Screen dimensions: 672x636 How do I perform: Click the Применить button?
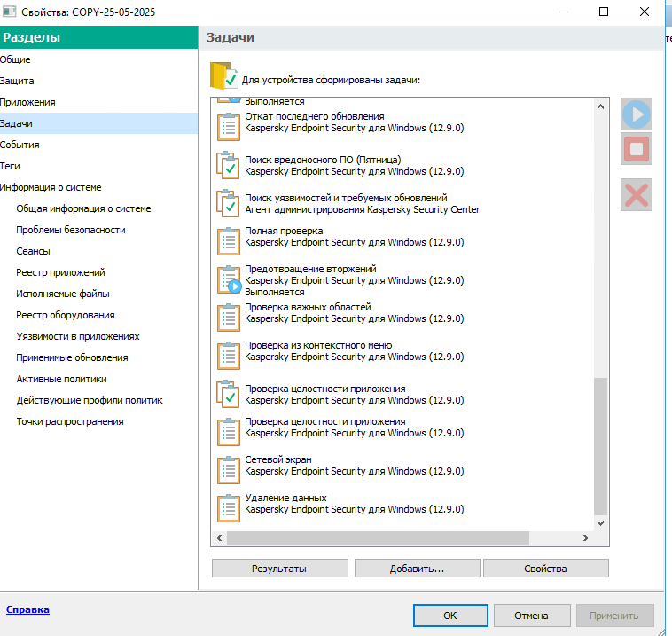click(614, 616)
